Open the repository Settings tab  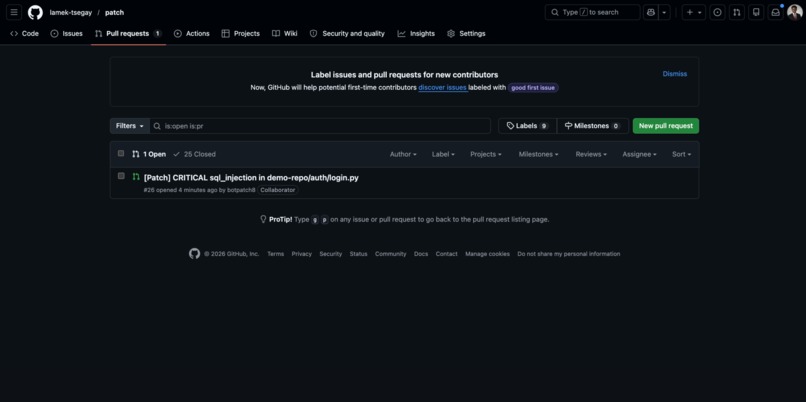466,33
